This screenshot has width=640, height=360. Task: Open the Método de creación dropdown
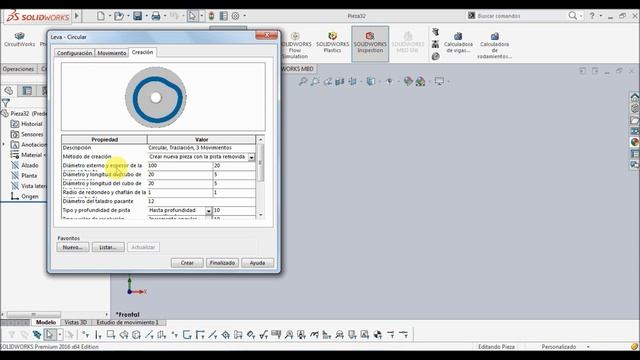click(251, 157)
